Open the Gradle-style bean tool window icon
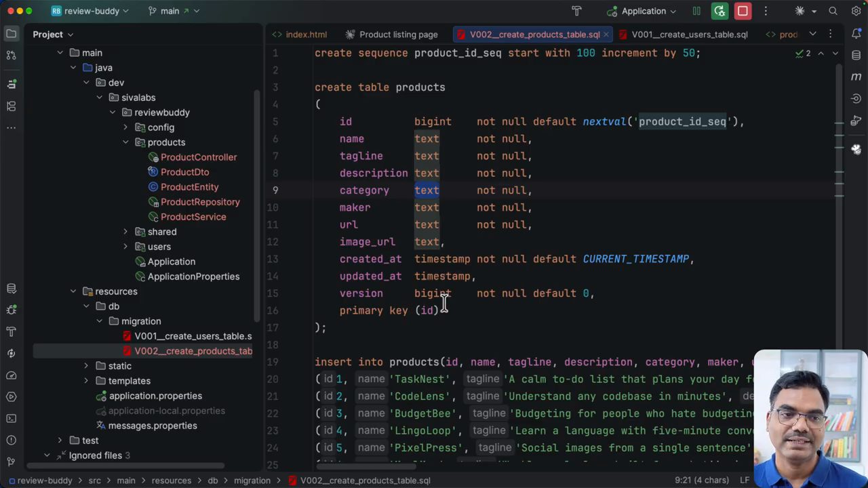Viewport: 868px width, 488px height. coord(856,121)
